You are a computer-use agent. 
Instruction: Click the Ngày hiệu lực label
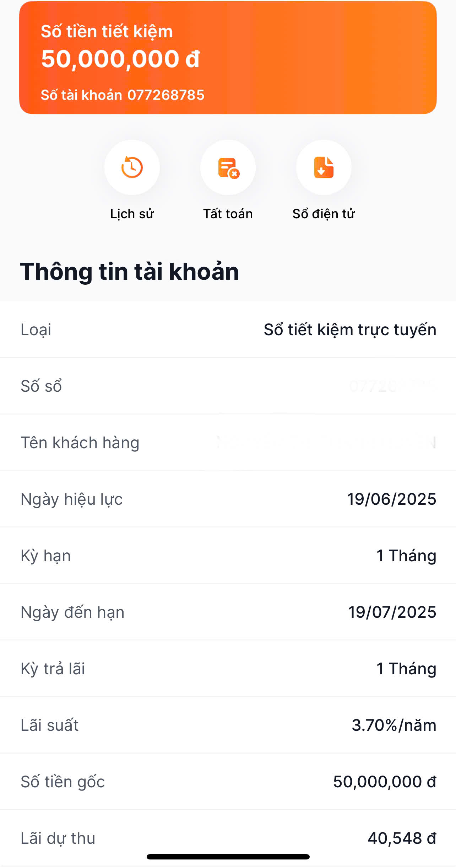(72, 499)
